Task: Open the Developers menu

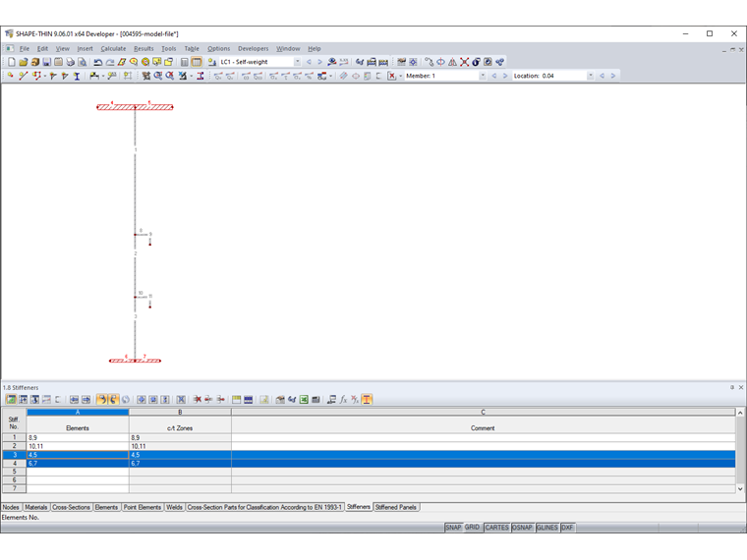Action: tap(253, 48)
